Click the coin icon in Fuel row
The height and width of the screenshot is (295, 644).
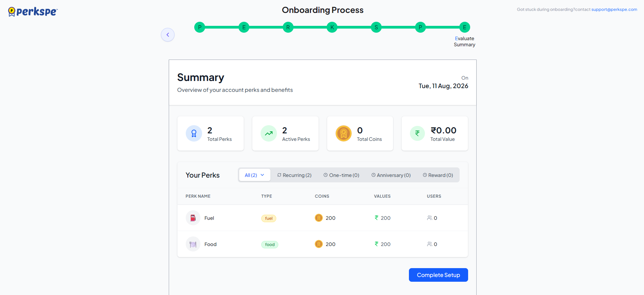coord(319,218)
